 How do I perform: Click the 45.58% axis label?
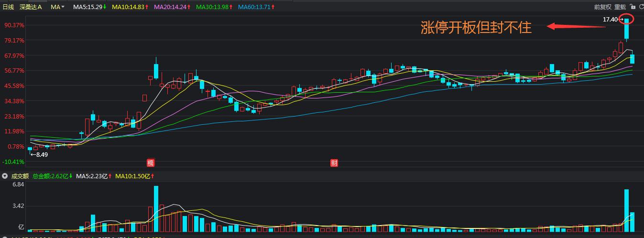click(14, 86)
